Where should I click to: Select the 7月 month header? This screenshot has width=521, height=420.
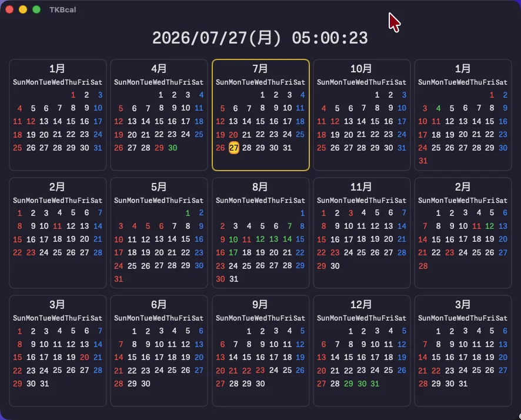point(260,69)
